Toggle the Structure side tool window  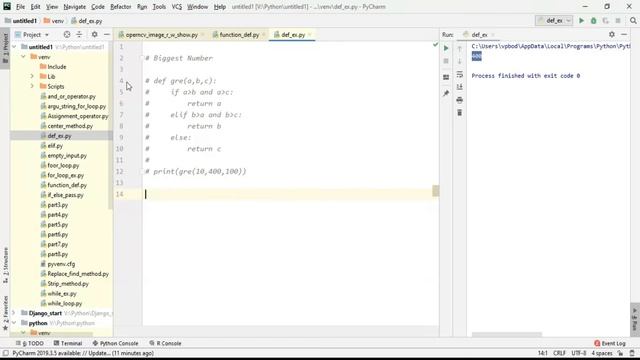(5, 265)
